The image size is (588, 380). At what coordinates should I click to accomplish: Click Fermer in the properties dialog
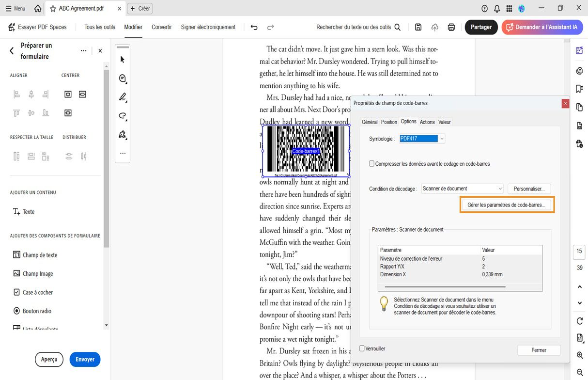coord(539,350)
